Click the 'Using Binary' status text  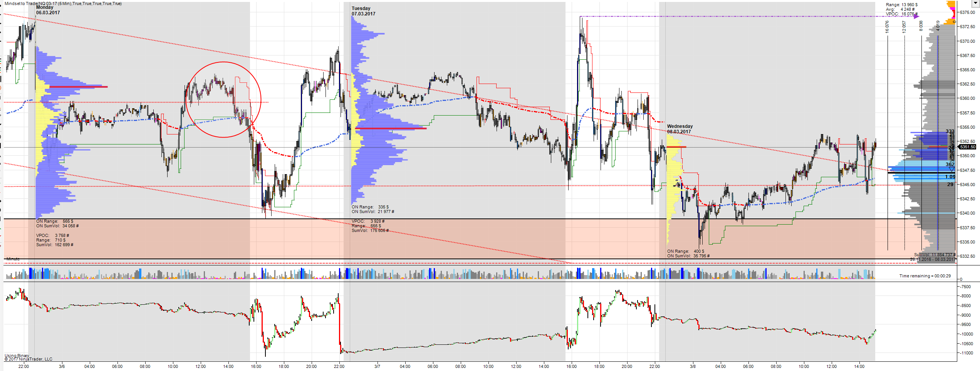click(x=17, y=356)
